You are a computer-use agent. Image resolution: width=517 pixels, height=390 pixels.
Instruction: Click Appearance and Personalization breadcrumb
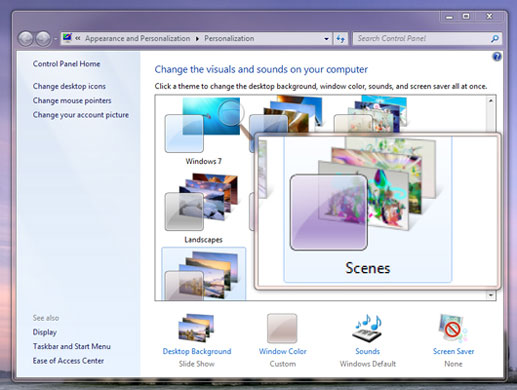[x=137, y=39]
